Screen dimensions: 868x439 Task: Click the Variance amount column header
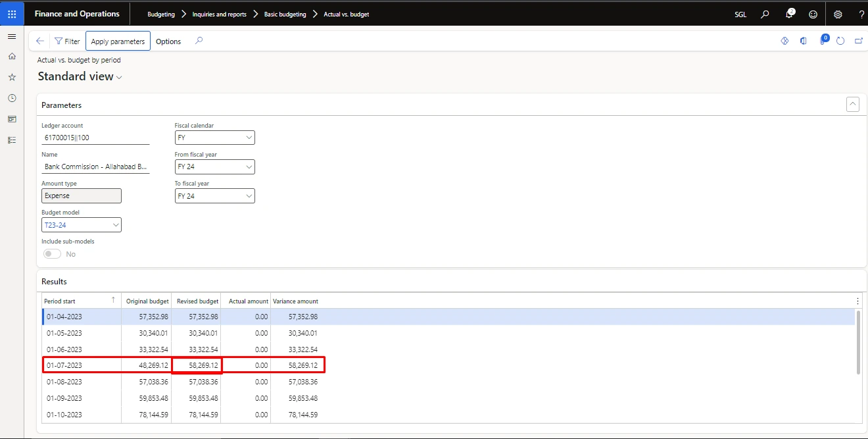point(296,301)
